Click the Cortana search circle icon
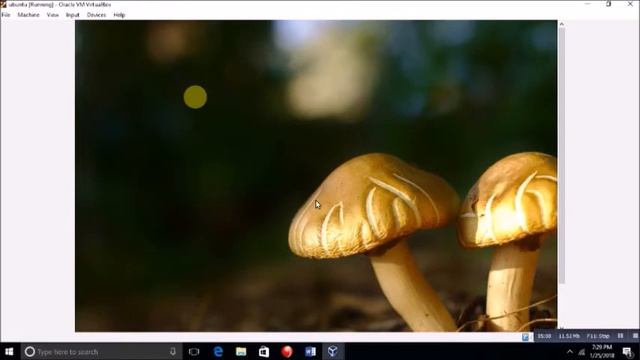Image resolution: width=640 pixels, height=360 pixels. (30, 351)
